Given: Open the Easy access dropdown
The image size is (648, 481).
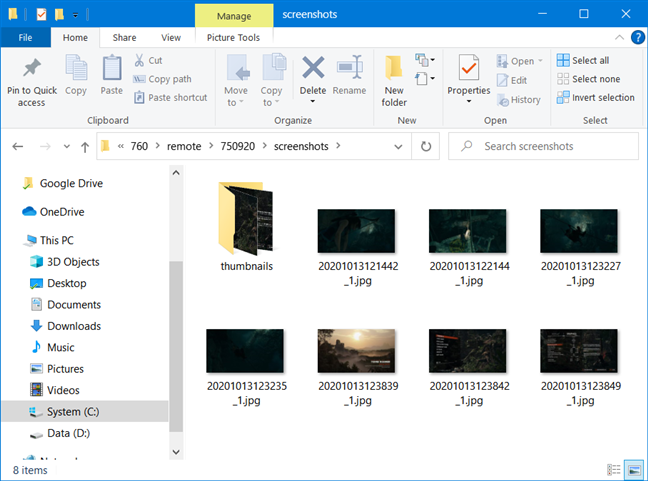Looking at the screenshot, I should coord(425,78).
